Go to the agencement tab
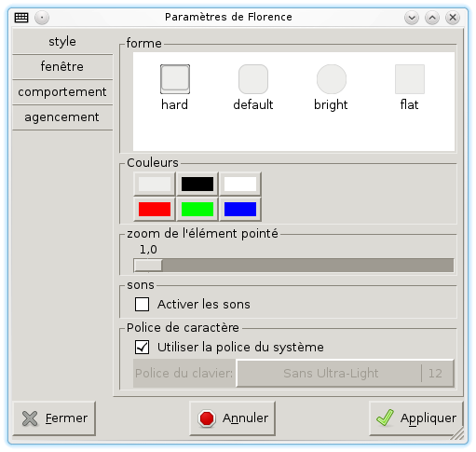This screenshot has width=476, height=452. coord(62,117)
